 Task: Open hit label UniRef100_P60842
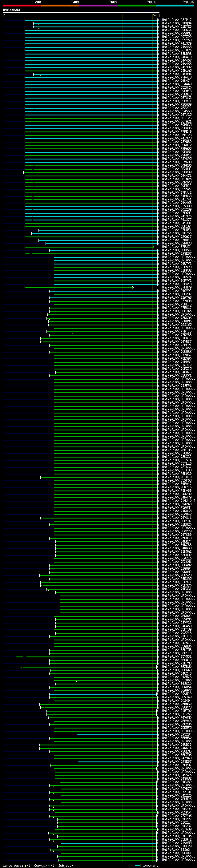click(x=176, y=514)
